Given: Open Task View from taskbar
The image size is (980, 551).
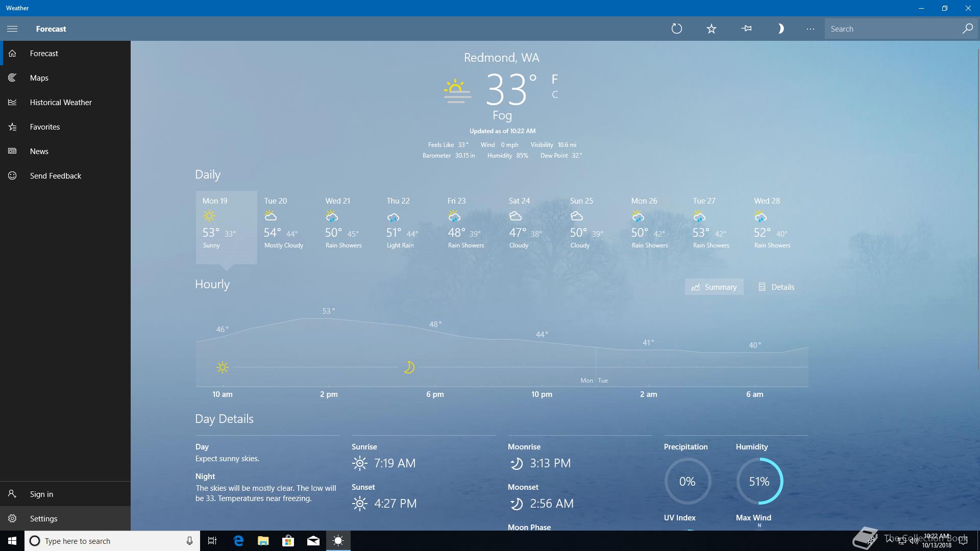Looking at the screenshot, I should (x=212, y=541).
